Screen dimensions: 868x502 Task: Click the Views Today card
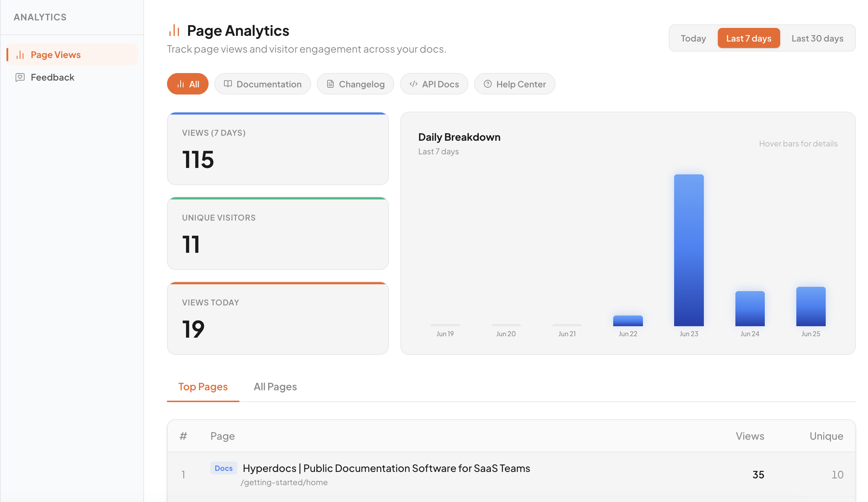pos(278,318)
